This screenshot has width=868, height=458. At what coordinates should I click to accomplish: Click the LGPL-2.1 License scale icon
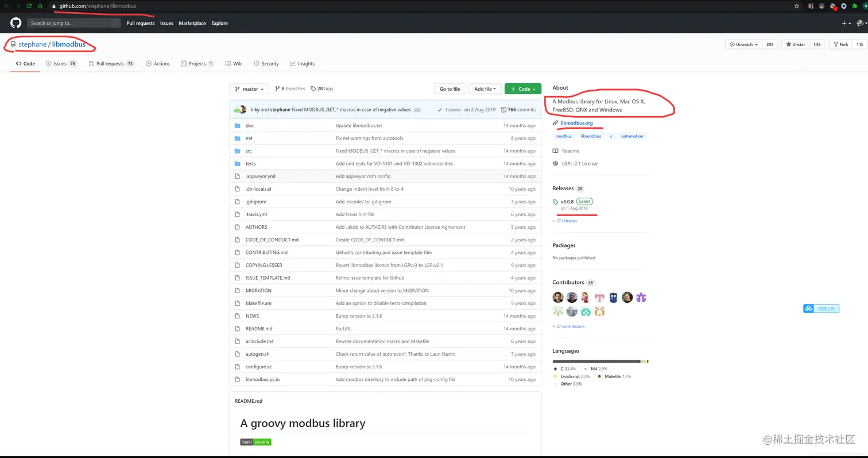pyautogui.click(x=555, y=163)
